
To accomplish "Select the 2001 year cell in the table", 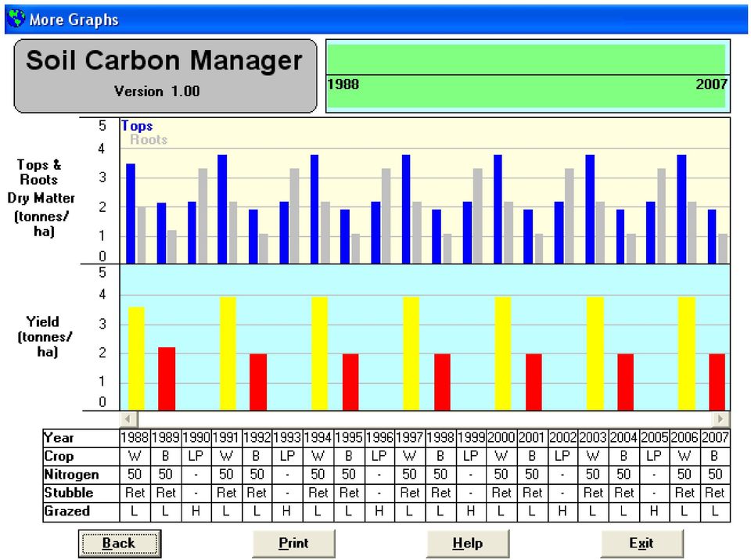I will 532,438.
